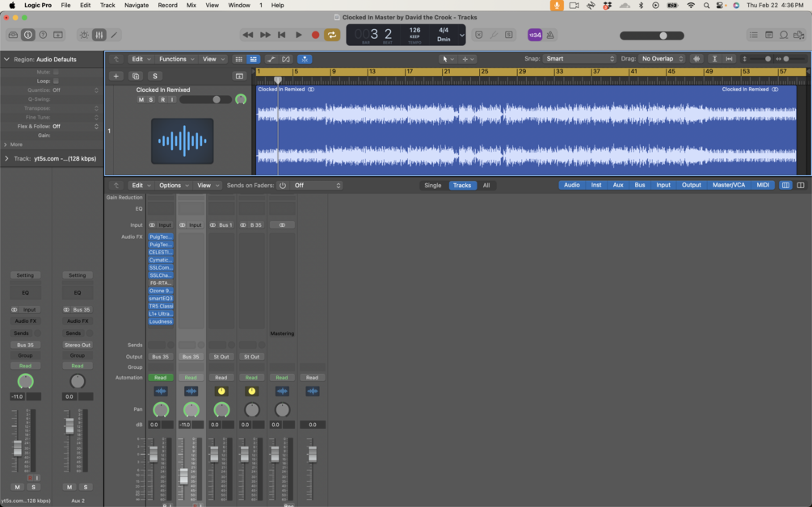Toggle the Flex show/hide button

[x=286, y=59]
